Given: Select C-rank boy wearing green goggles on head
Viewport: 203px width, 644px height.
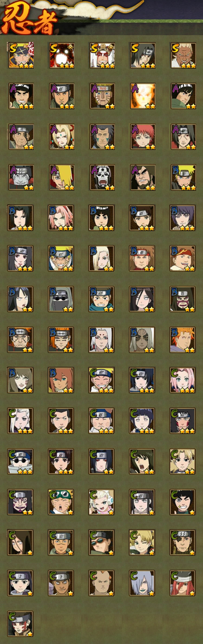Looking at the screenshot, I should [x=61, y=502].
